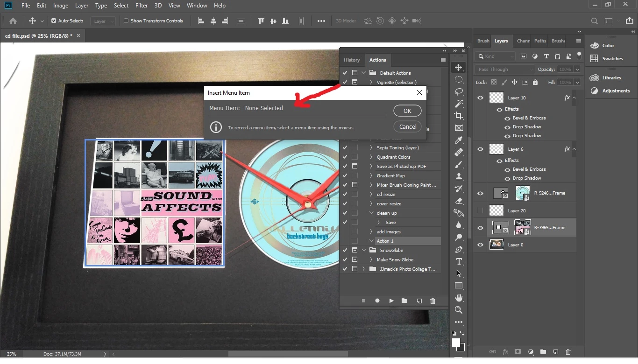Create new action set folder icon
The height and width of the screenshot is (364, 638).
click(x=404, y=301)
